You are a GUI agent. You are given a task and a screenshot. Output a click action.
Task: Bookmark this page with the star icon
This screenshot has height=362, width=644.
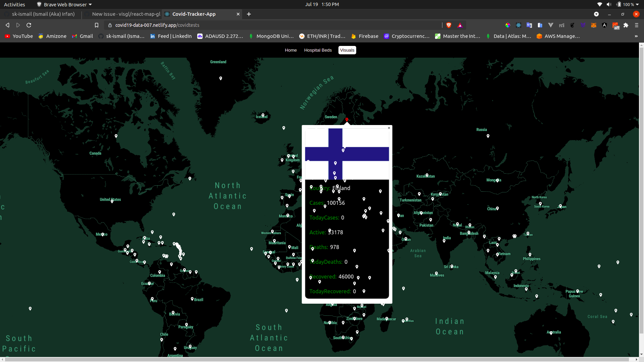(97, 25)
